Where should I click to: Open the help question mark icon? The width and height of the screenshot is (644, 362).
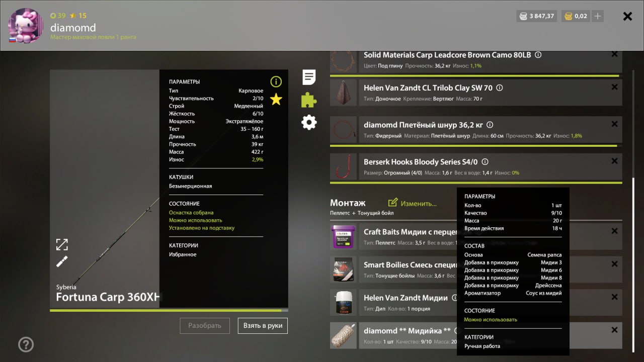point(26,344)
